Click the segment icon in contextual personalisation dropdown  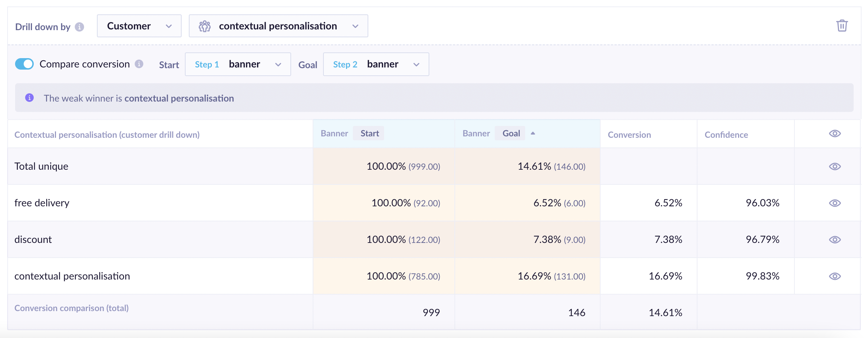[x=205, y=26]
